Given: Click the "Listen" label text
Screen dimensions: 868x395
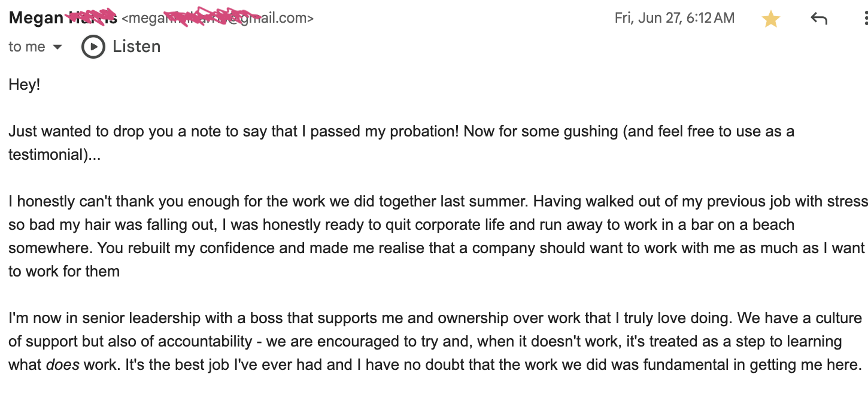Looking at the screenshot, I should pos(136,47).
